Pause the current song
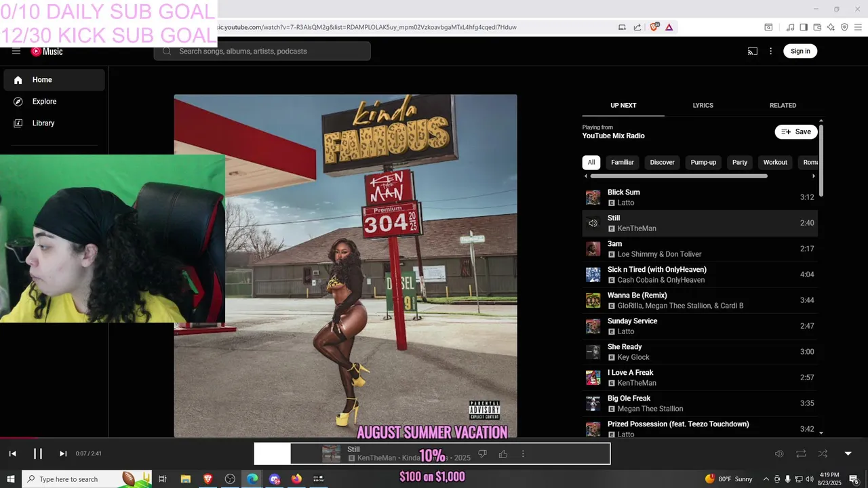 [38, 453]
